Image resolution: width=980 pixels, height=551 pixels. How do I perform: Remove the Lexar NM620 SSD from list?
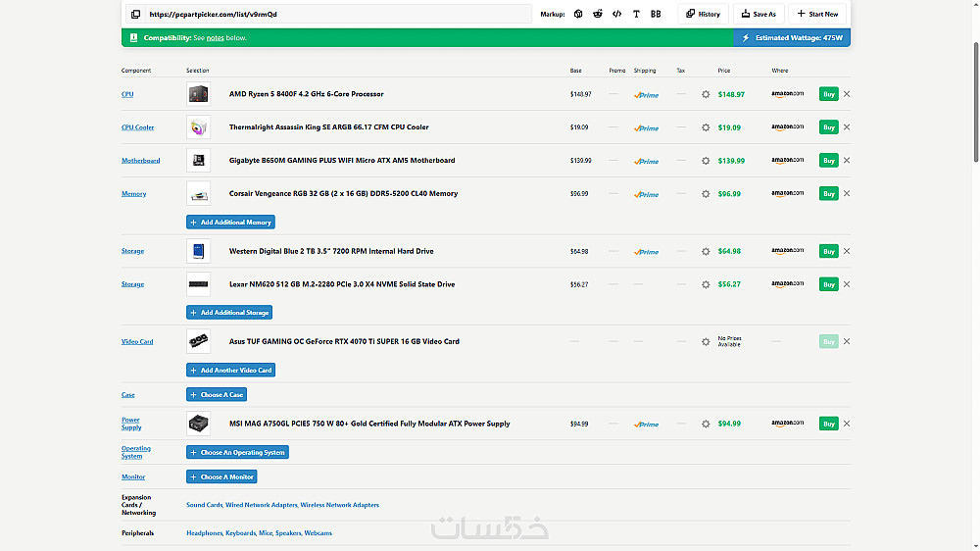(x=847, y=284)
